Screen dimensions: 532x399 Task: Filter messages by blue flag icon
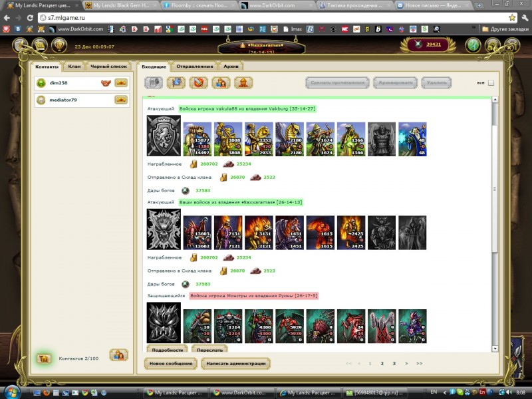click(176, 82)
